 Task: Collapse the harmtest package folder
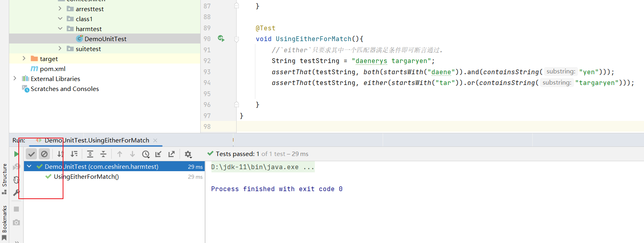click(60, 29)
